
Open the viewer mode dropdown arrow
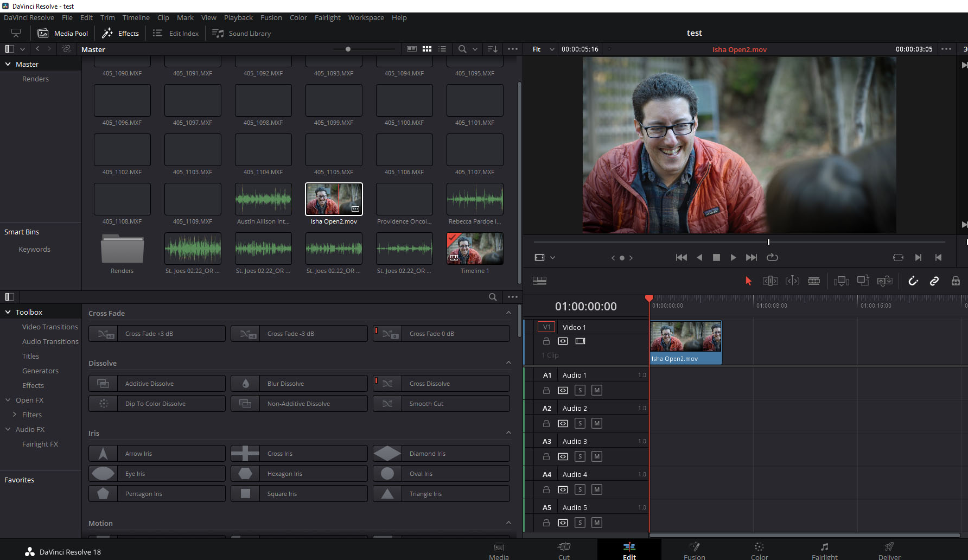pyautogui.click(x=553, y=258)
